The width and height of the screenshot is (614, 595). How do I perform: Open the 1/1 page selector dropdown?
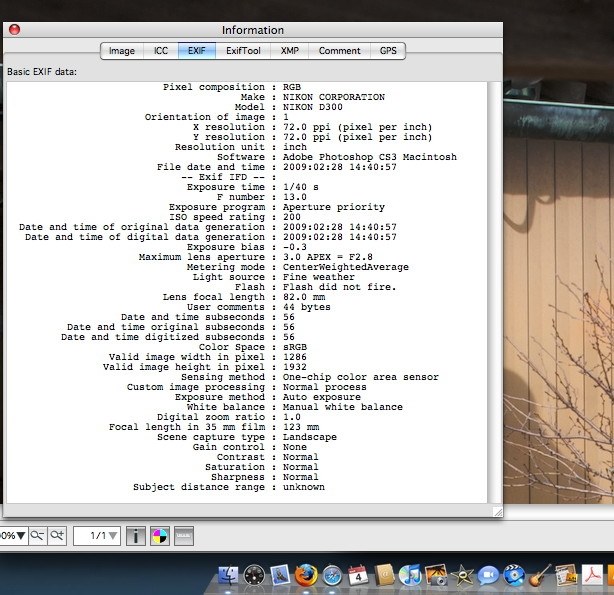click(97, 535)
